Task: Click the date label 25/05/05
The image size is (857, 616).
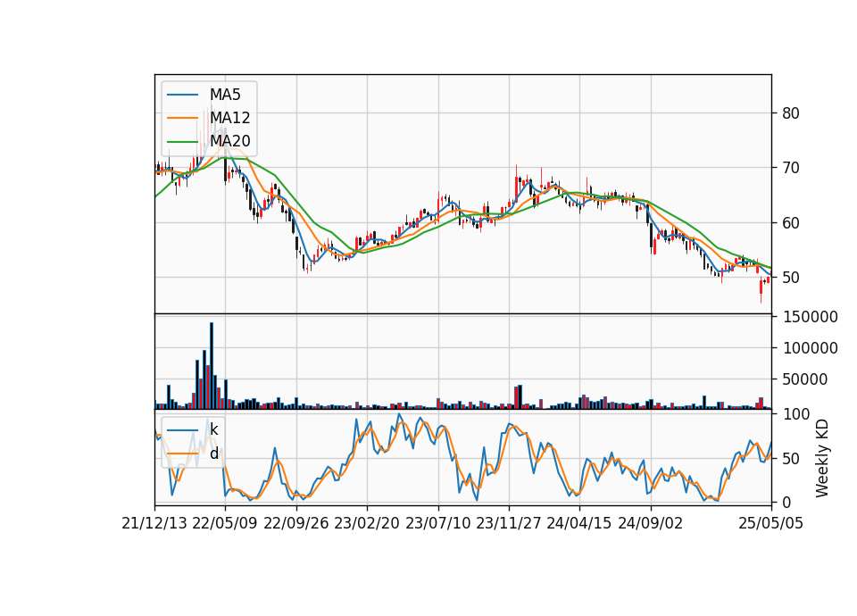Action: [x=771, y=523]
